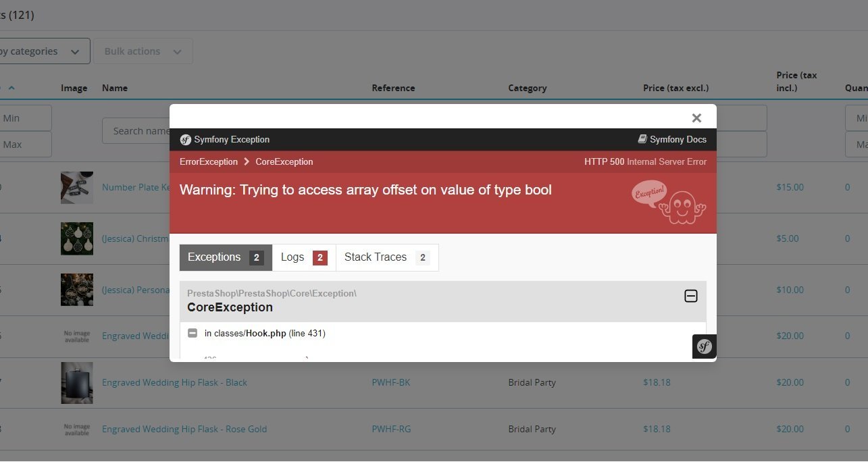The image size is (868, 462).
Task: Sort by Price (tax excl.) column
Action: (x=675, y=88)
